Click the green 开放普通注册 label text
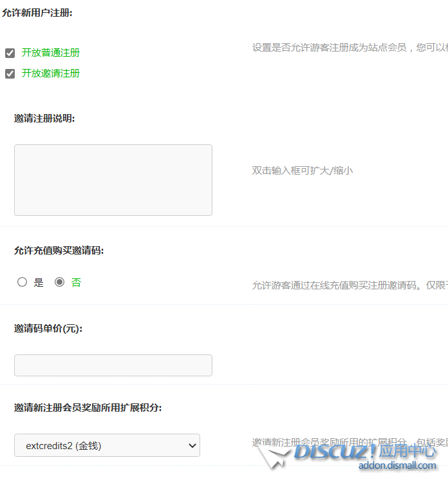Screen dimensions: 448x482 [51, 53]
